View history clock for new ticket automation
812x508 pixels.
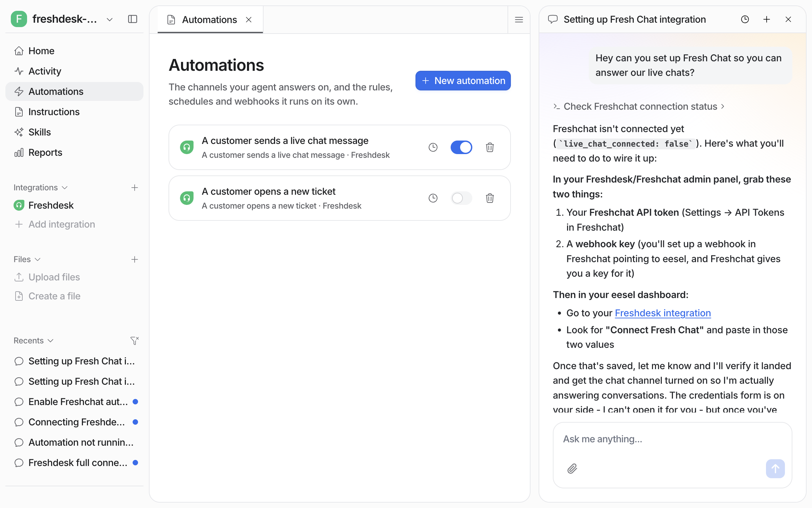(433, 198)
